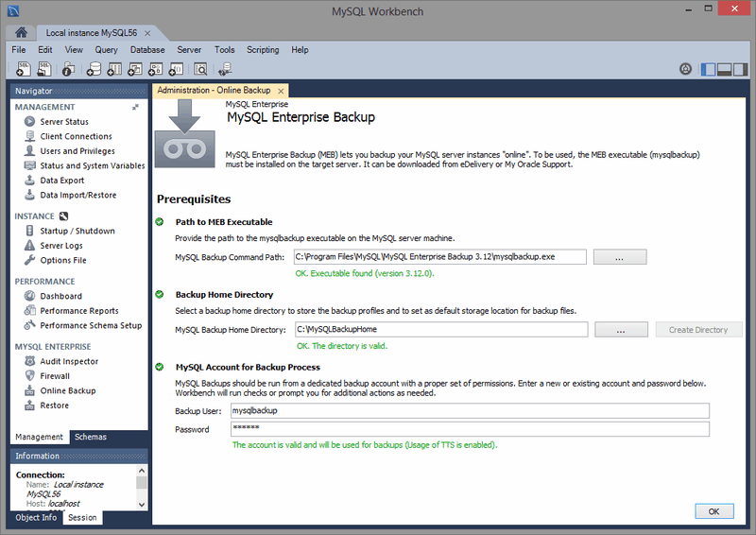Image resolution: width=756 pixels, height=535 pixels.
Task: Close the Administration - Online Backup tab
Action: (281, 91)
